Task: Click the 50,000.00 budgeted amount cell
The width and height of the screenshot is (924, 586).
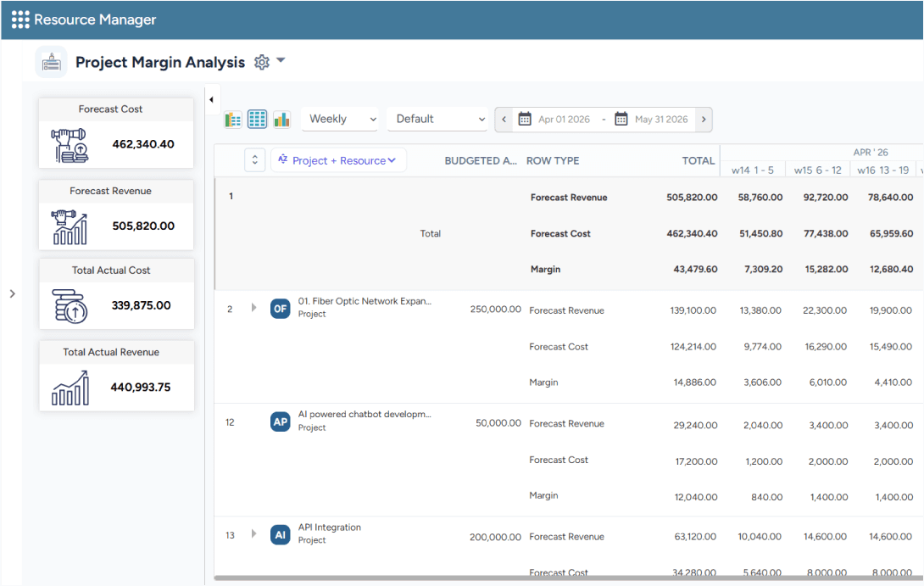Action: (x=498, y=422)
